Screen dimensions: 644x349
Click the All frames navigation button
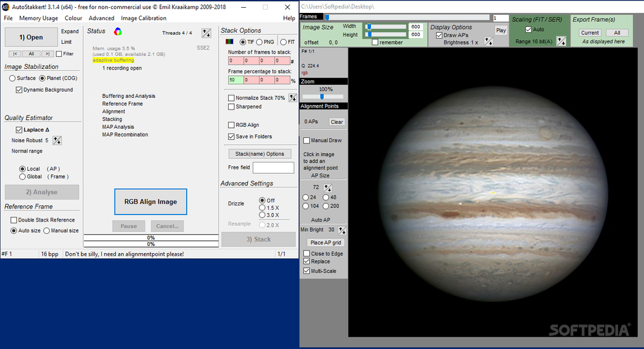click(31, 54)
